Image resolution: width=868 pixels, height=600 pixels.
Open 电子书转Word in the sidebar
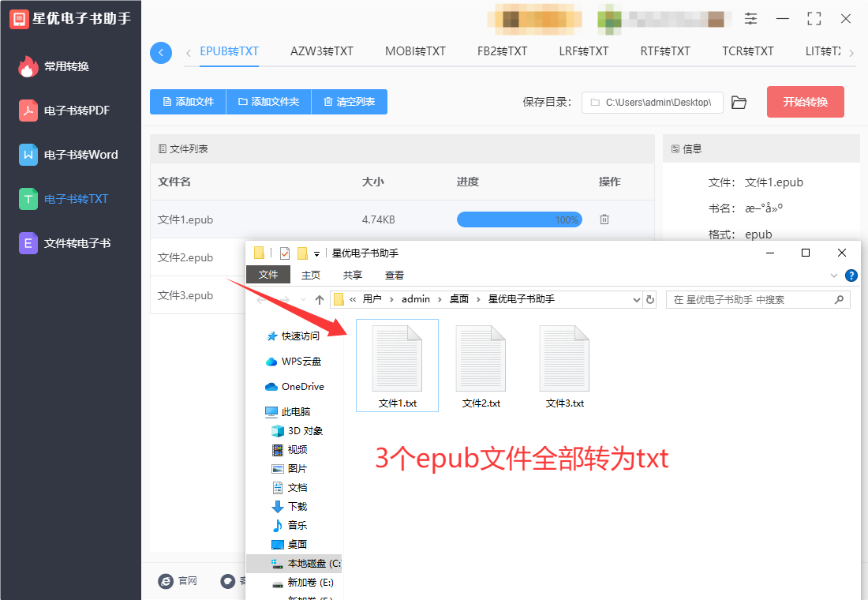(69, 155)
